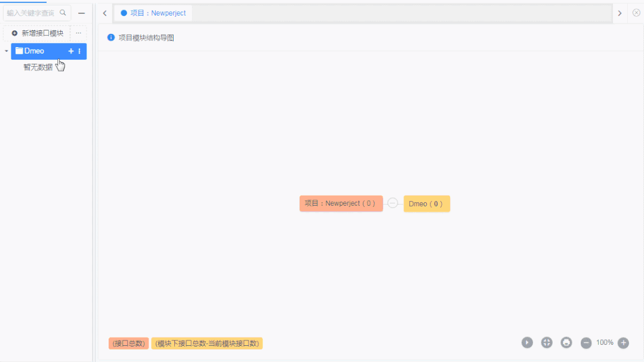Zoom in with the plus icon
This screenshot has width=644, height=362.
click(623, 342)
